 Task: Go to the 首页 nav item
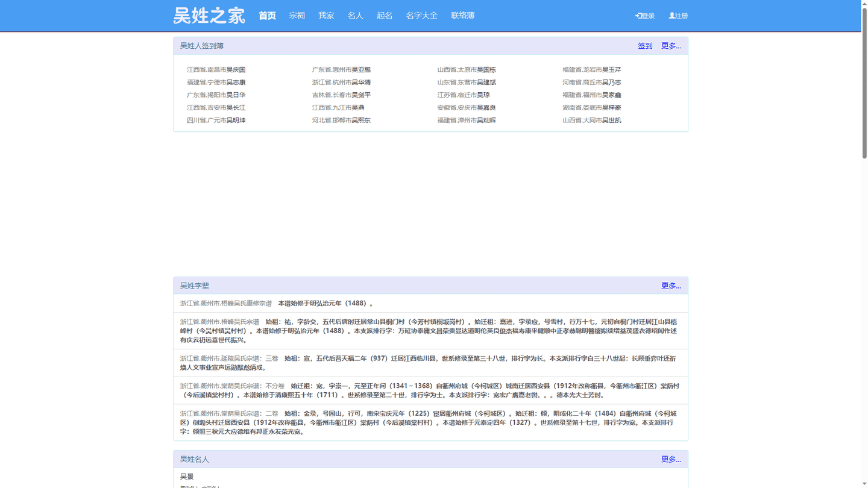pos(267,16)
